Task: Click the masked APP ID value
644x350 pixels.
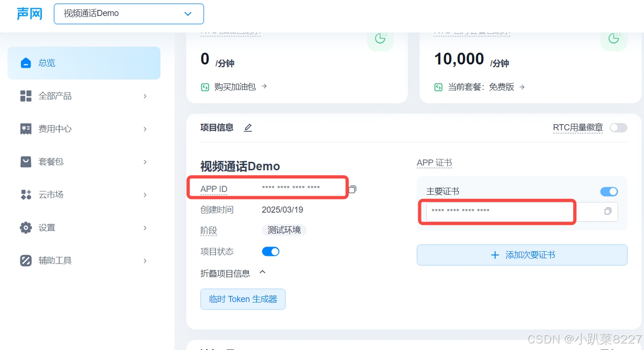Action: [x=291, y=188]
